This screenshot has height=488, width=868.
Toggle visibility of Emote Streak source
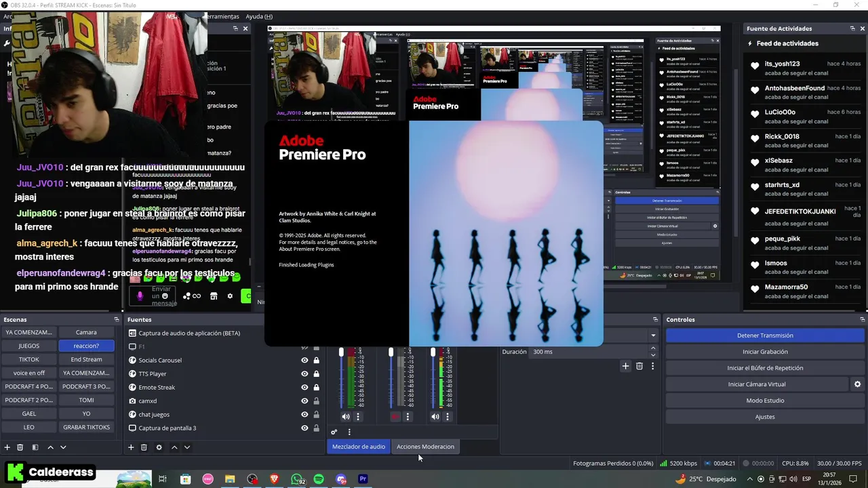coord(304,388)
